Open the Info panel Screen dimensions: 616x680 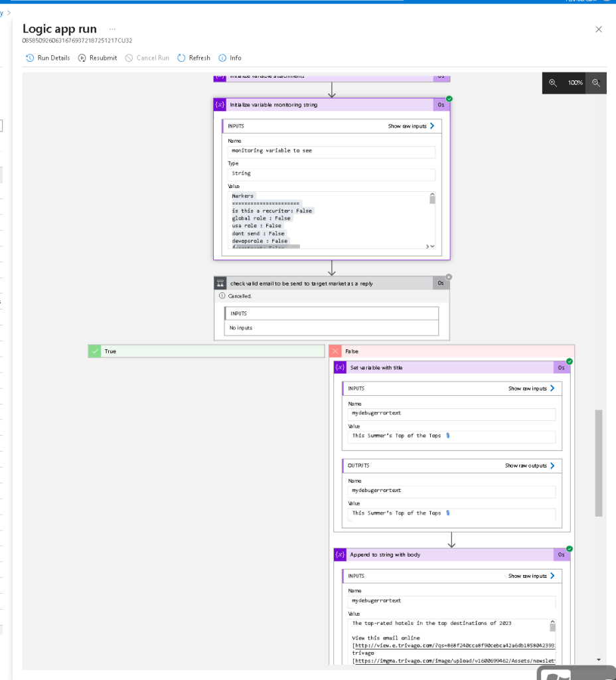230,58
